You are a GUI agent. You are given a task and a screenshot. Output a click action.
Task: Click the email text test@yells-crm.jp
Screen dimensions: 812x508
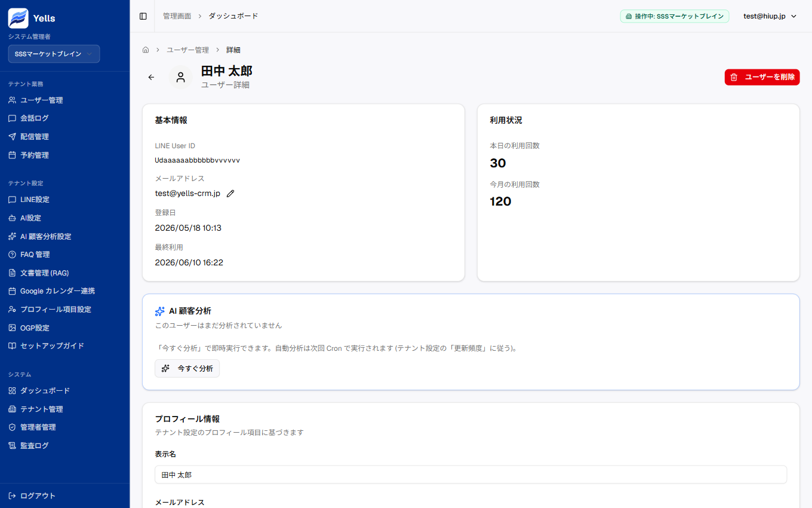(x=187, y=194)
